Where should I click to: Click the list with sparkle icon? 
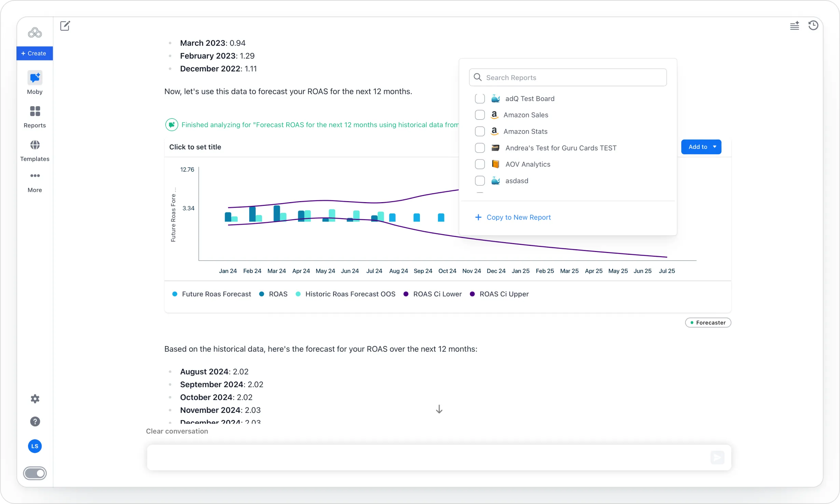[794, 26]
